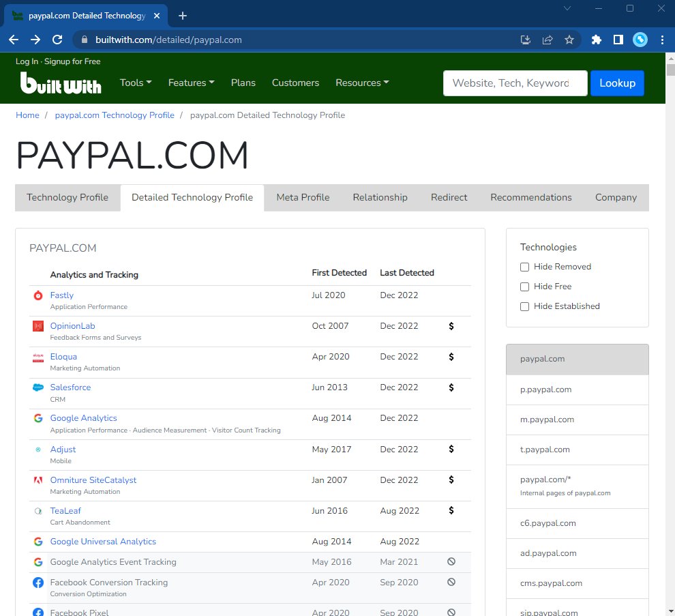Open the Omniture SiteCatalyst link
The image size is (675, 616).
point(93,480)
